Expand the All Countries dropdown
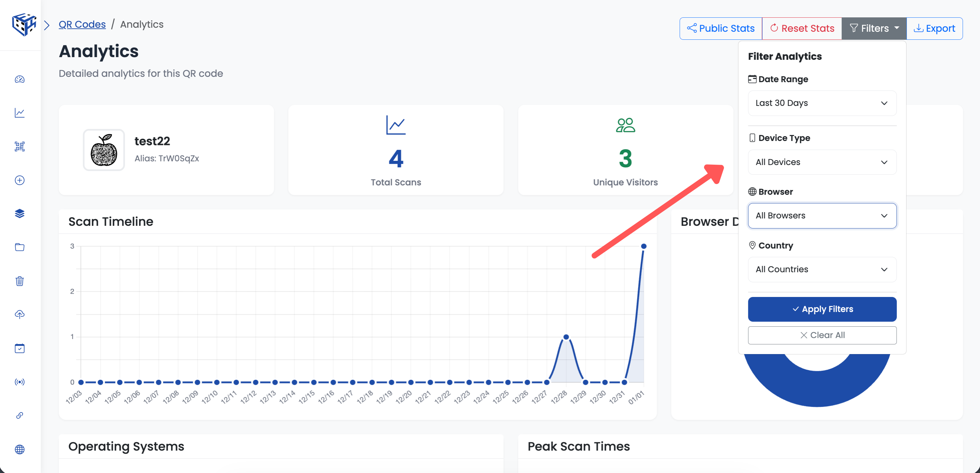 pos(822,270)
